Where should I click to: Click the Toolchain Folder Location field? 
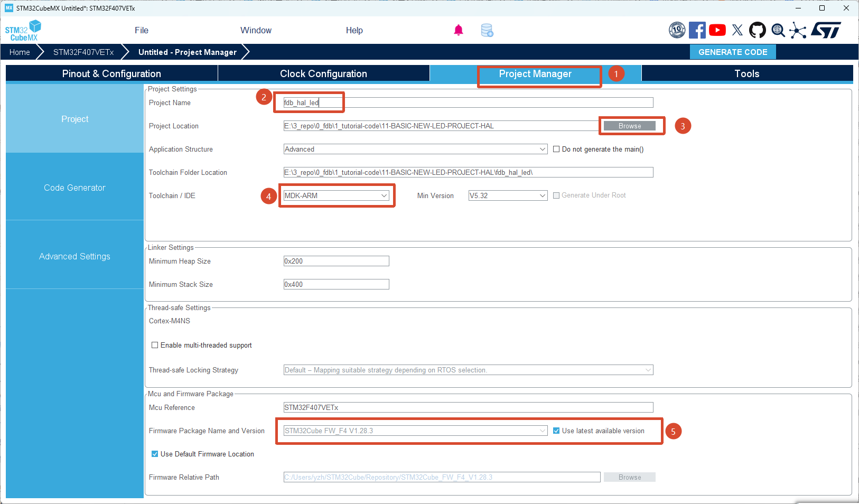tap(468, 172)
